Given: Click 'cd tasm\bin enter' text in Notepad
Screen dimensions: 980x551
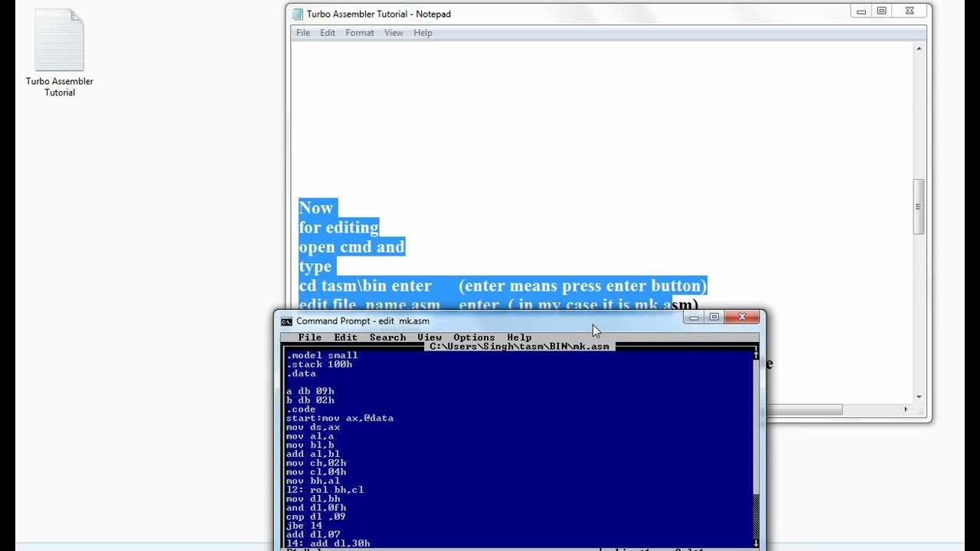Looking at the screenshot, I should pos(365,285).
